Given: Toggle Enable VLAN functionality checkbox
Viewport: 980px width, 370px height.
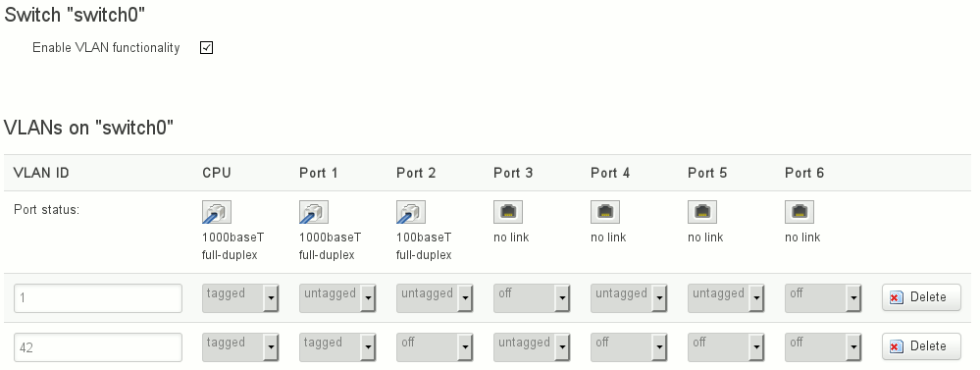Looking at the screenshot, I should pos(206,47).
